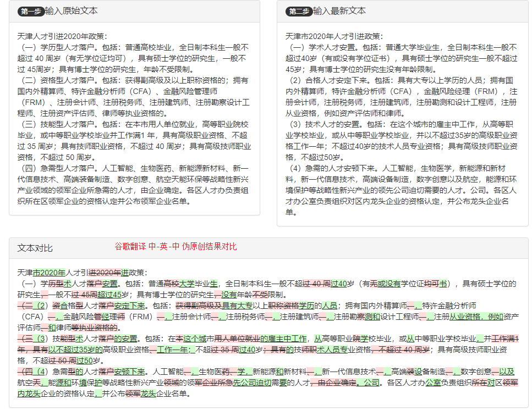Image resolution: width=532 pixels, height=410 pixels.
Task: Click the 输入最新文本 panel heading
Action: click(339, 11)
